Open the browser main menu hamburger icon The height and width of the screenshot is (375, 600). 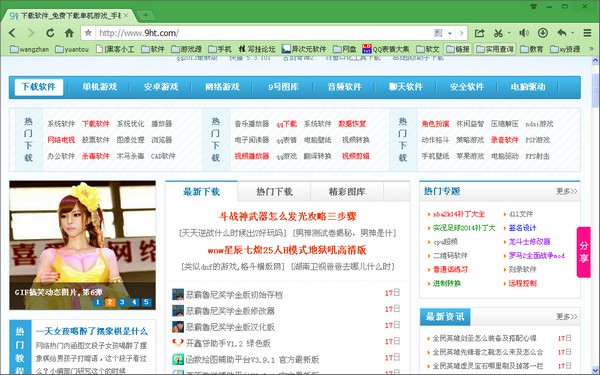[587, 33]
